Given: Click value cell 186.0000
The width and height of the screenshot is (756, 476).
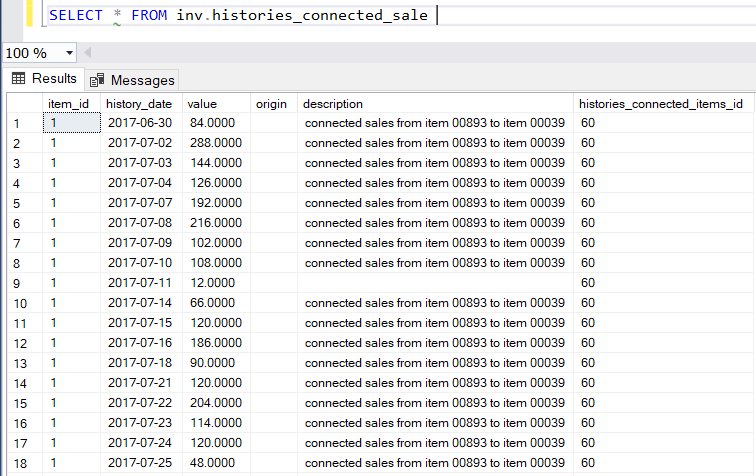Looking at the screenshot, I should [216, 343].
